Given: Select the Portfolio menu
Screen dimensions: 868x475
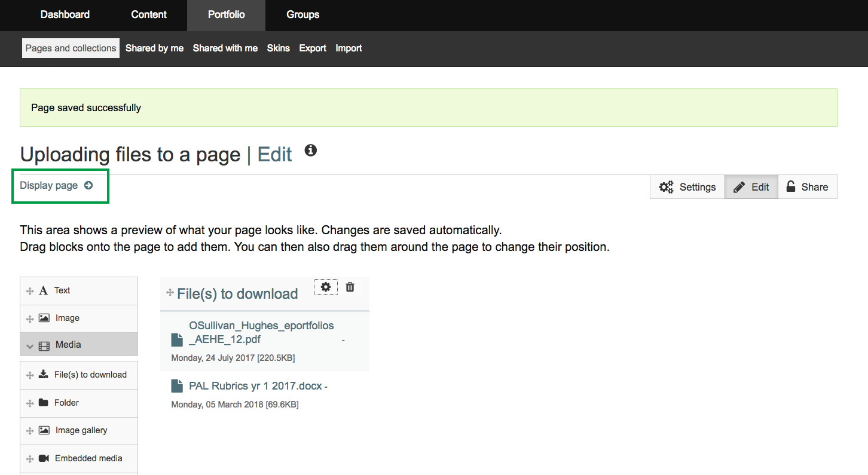Looking at the screenshot, I should click(226, 14).
